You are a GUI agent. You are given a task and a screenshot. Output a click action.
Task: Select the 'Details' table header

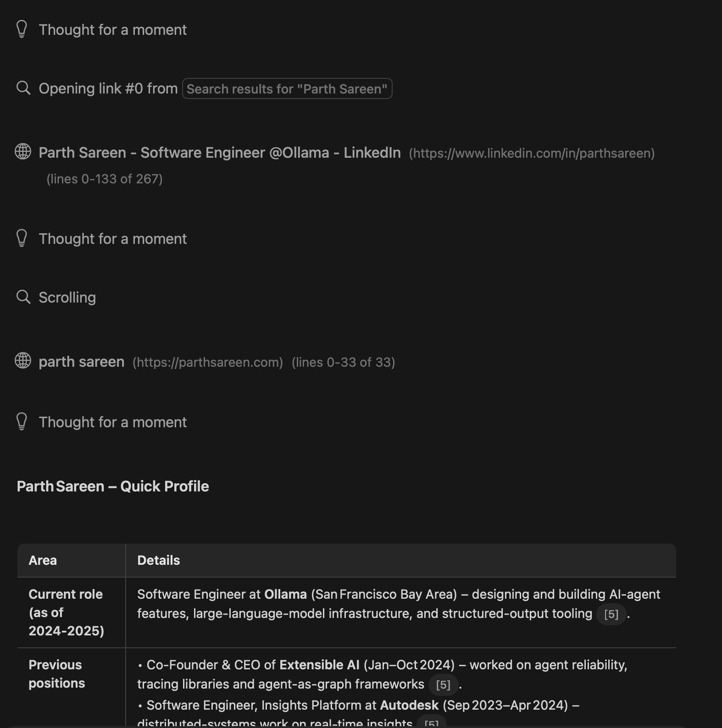(x=158, y=560)
